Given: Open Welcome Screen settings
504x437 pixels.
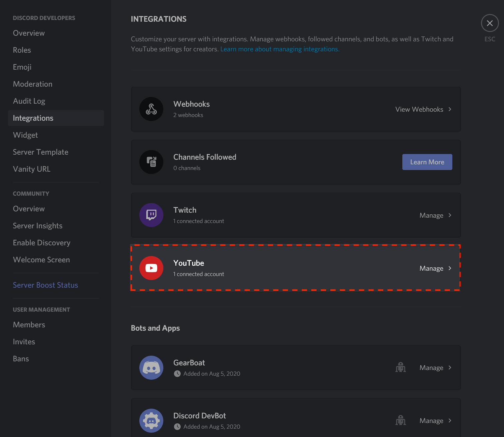Looking at the screenshot, I should point(56,260).
